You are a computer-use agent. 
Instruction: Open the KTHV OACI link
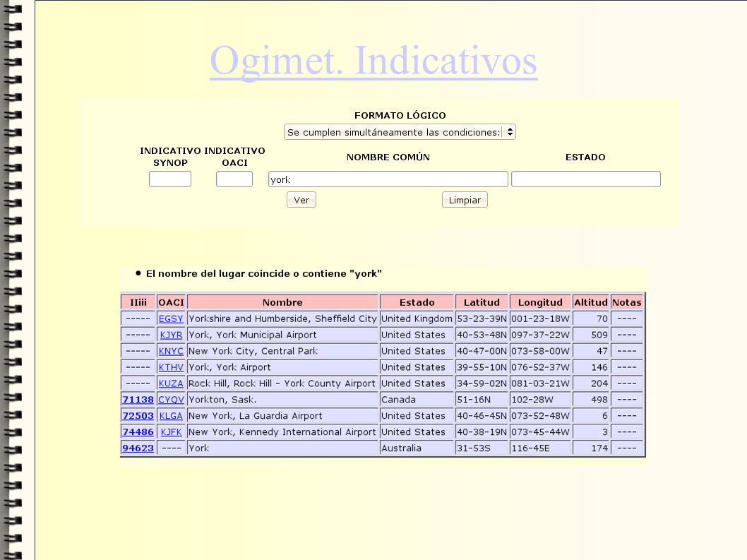point(171,367)
